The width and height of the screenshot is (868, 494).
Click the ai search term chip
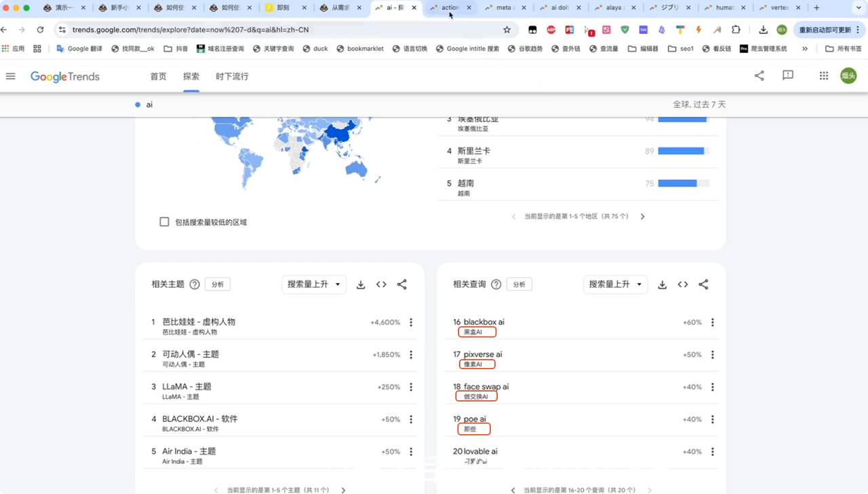(144, 104)
